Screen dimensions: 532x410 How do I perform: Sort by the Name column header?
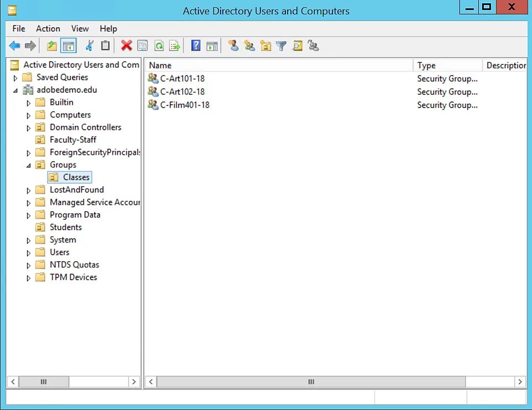[279, 65]
